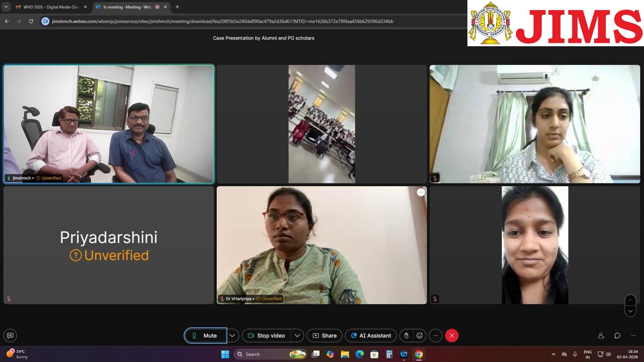
Task: Switch to WHD 2026 Gmail tab
Action: [x=50, y=7]
